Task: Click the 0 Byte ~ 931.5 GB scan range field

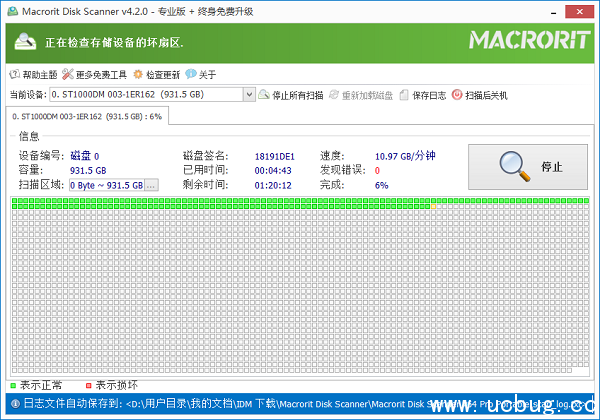Action: click(107, 185)
